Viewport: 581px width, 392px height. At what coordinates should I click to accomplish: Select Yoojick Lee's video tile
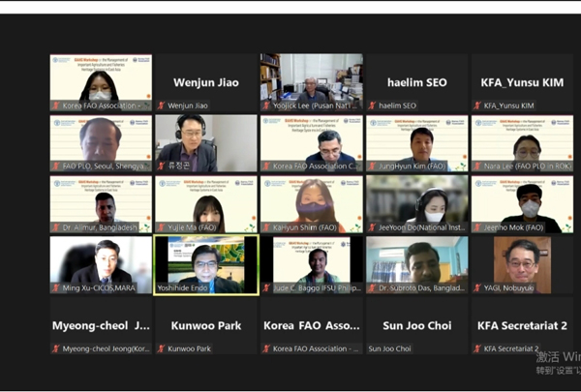tap(311, 81)
